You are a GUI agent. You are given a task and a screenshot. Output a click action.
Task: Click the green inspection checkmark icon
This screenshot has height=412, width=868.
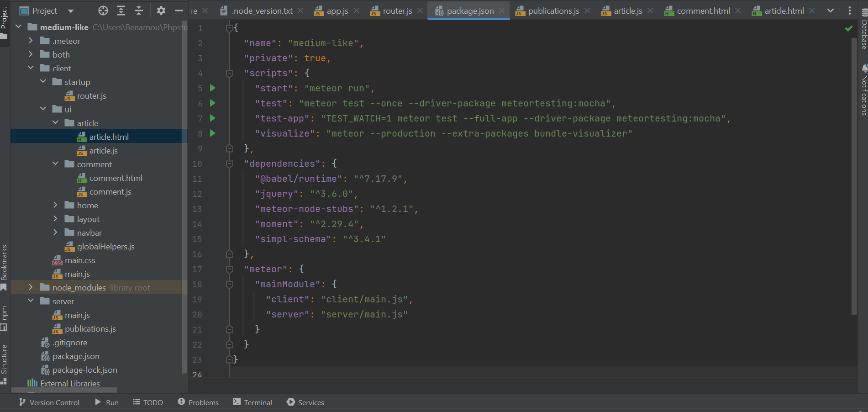click(848, 28)
